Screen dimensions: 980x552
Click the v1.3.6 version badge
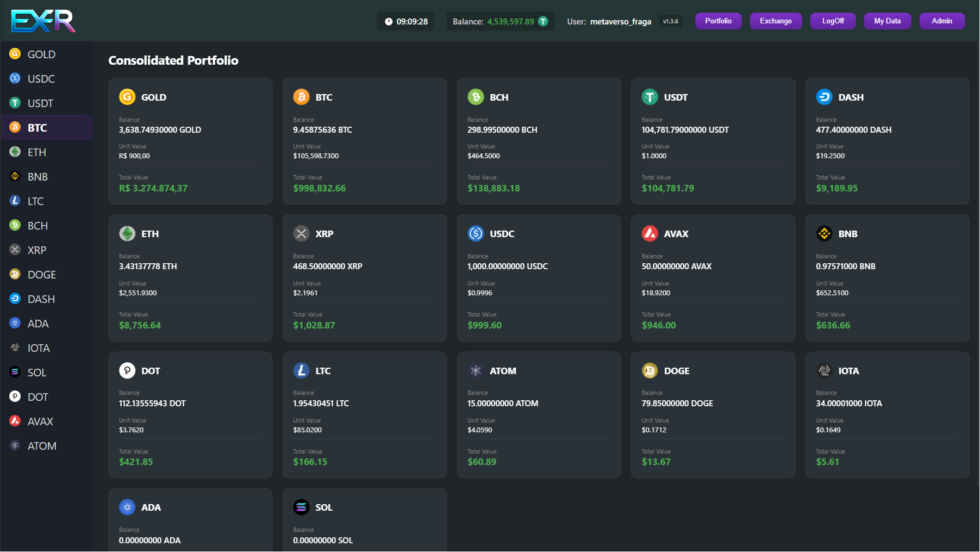click(x=671, y=21)
